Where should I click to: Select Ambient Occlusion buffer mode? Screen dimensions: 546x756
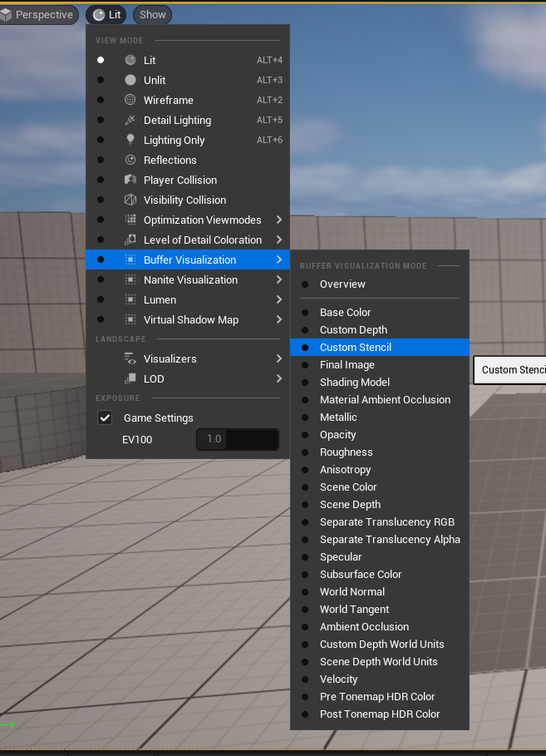pyautogui.click(x=380, y=627)
